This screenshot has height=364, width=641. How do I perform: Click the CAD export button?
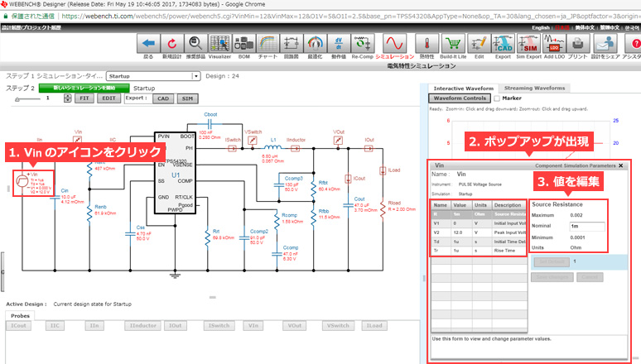[163, 98]
